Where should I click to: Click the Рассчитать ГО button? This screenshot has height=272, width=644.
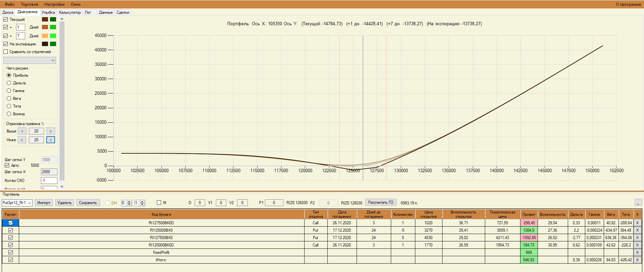[381, 202]
